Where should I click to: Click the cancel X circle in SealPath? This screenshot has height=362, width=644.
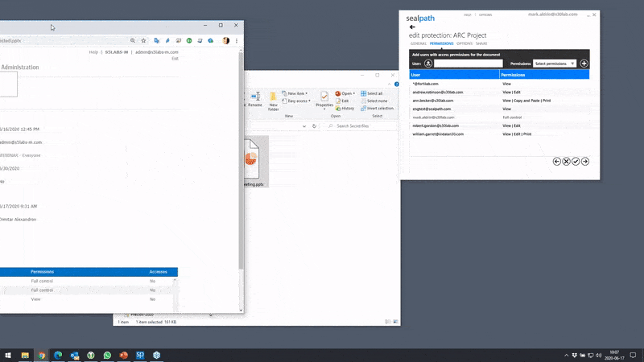click(x=566, y=162)
